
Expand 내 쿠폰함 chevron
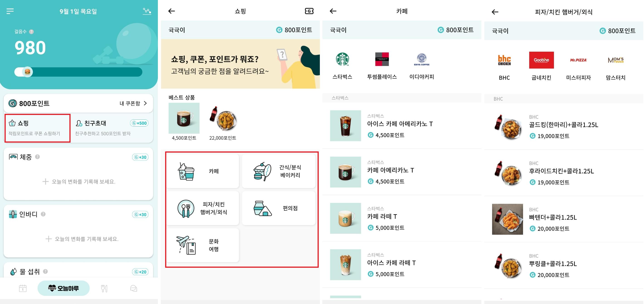pos(145,103)
